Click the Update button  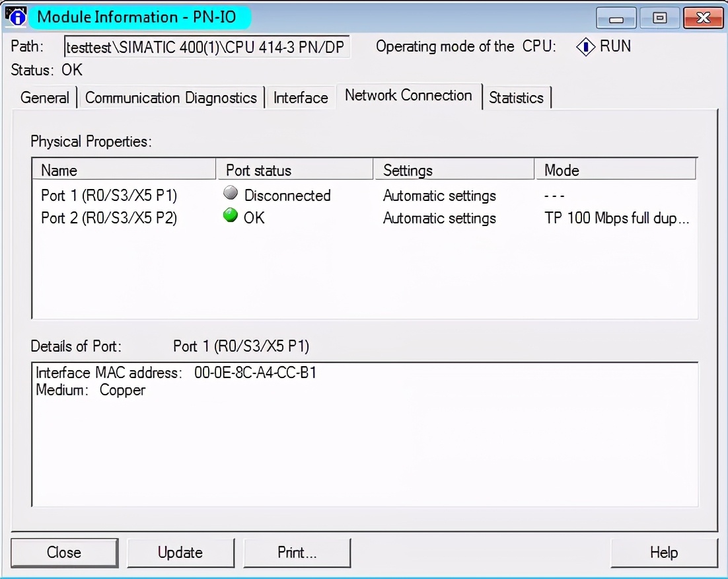point(180,553)
